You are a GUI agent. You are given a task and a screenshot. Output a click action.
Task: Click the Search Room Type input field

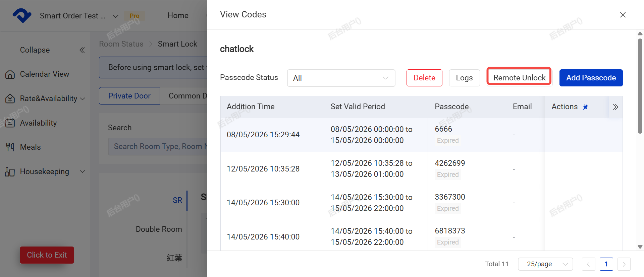(x=158, y=146)
